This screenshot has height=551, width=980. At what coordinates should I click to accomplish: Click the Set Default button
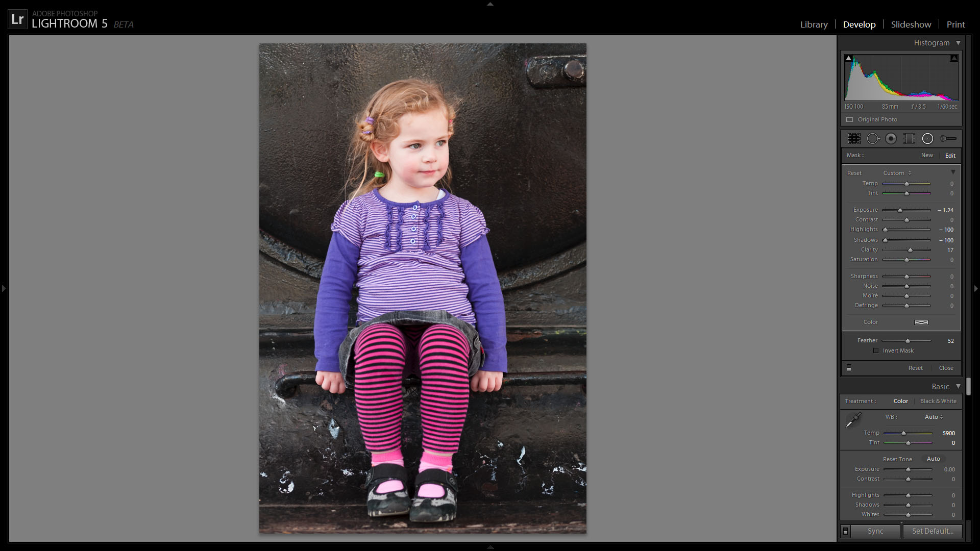coord(932,531)
